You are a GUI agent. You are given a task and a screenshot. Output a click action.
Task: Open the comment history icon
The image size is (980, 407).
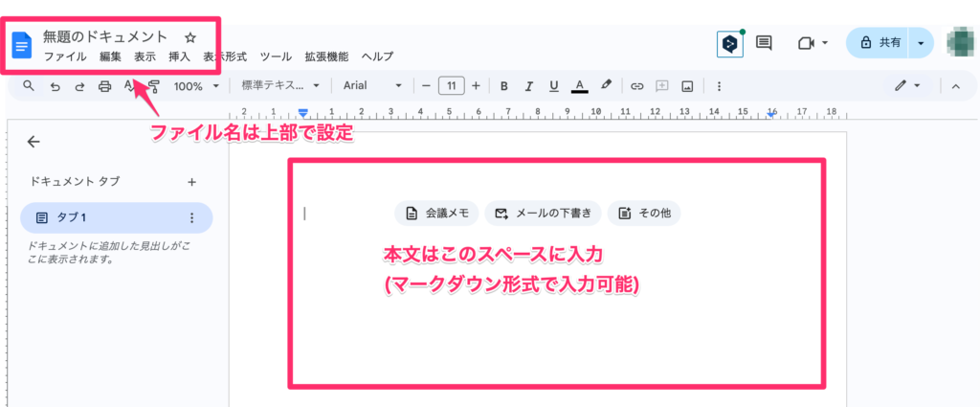764,43
